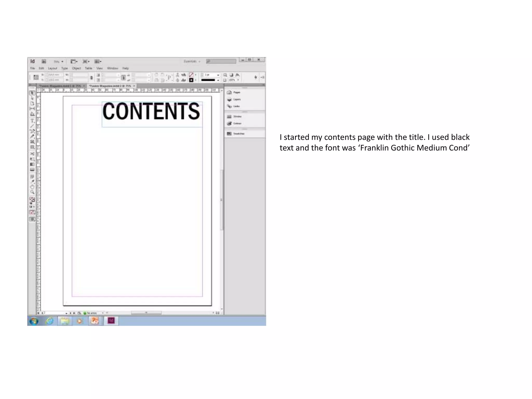Screen dimensions: 532x399
Task: Open the Layers panel
Action: tap(234, 99)
